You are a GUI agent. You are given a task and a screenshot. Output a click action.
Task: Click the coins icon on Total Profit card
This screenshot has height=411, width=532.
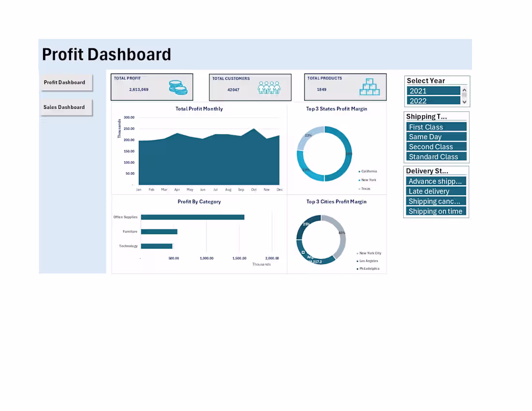tap(179, 88)
